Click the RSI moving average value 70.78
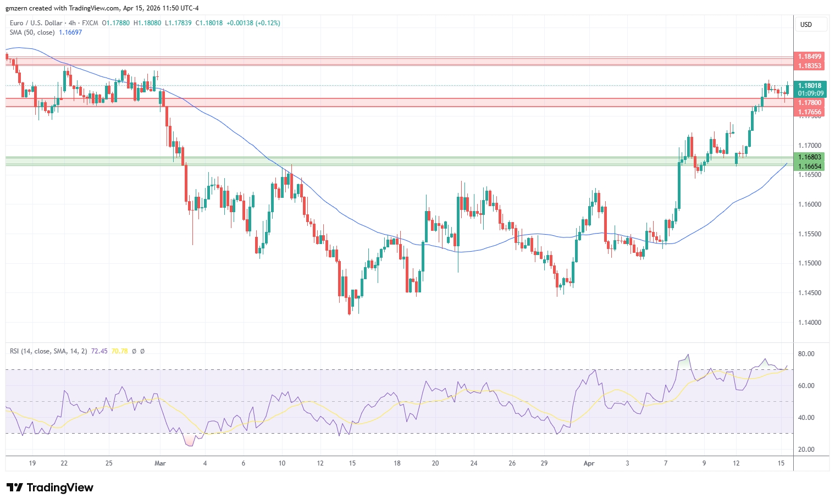The width and height of the screenshot is (835, 504). coord(119,351)
